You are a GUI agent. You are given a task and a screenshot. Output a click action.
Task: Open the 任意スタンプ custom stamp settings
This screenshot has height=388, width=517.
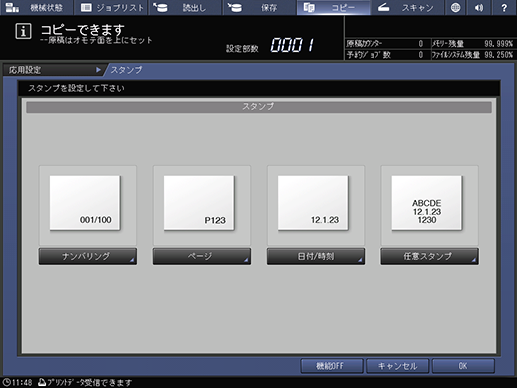(x=430, y=256)
